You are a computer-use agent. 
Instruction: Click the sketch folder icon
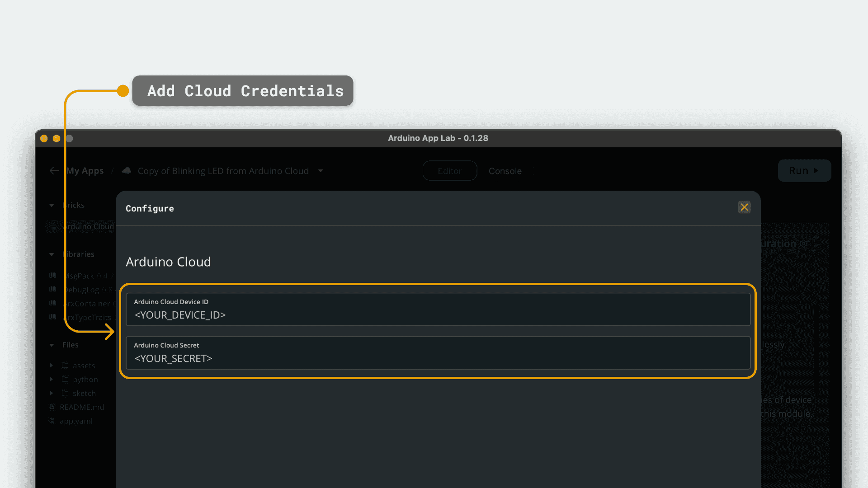65,393
